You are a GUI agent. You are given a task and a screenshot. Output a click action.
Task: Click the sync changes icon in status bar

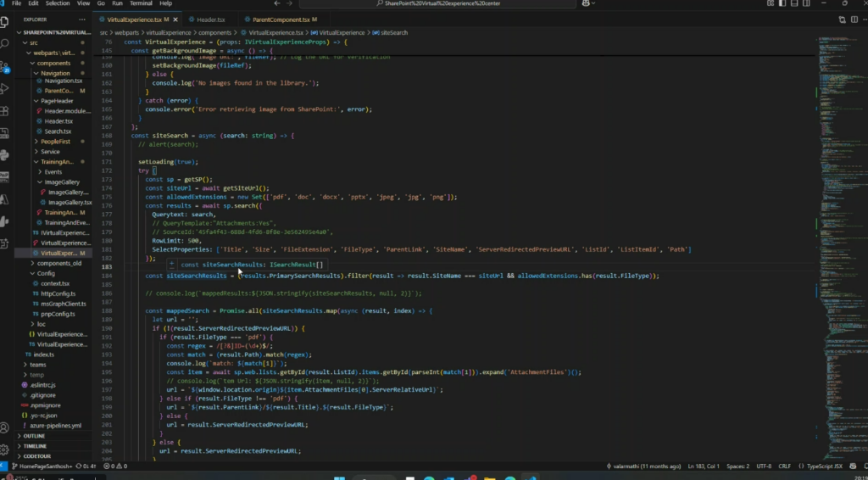[x=86, y=466]
